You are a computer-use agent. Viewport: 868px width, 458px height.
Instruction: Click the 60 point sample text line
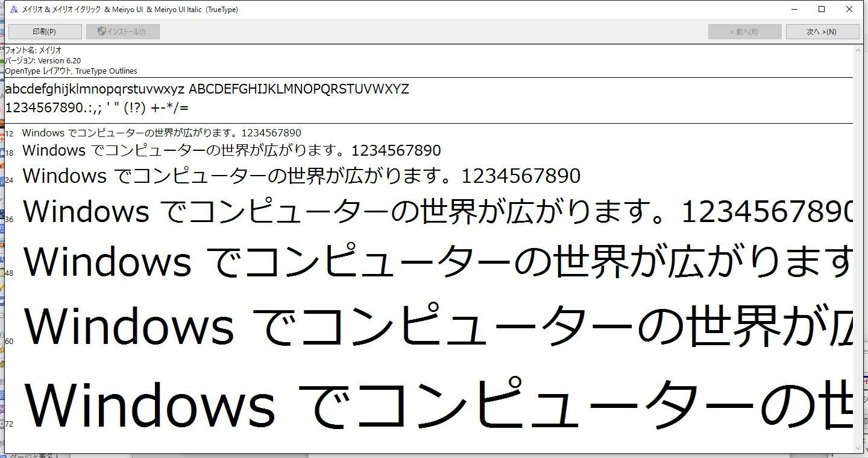tap(438, 325)
